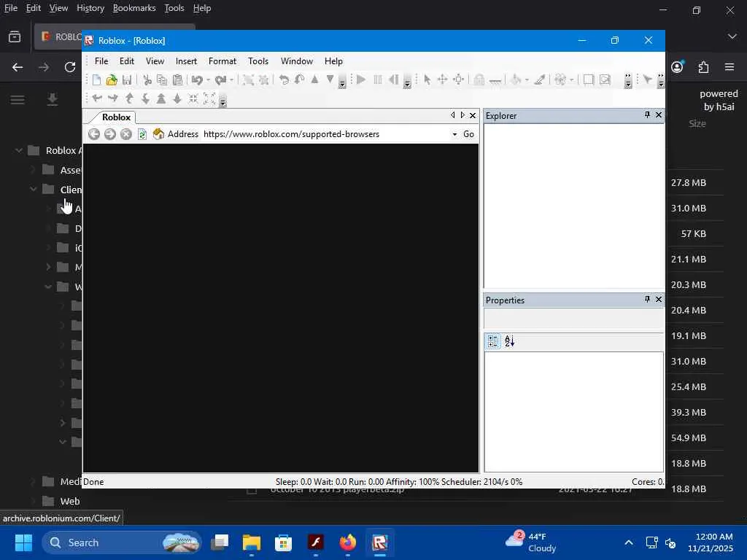The height and width of the screenshot is (560, 747).
Task: Toggle auto-hide pin on Properties panel
Action: tap(647, 299)
